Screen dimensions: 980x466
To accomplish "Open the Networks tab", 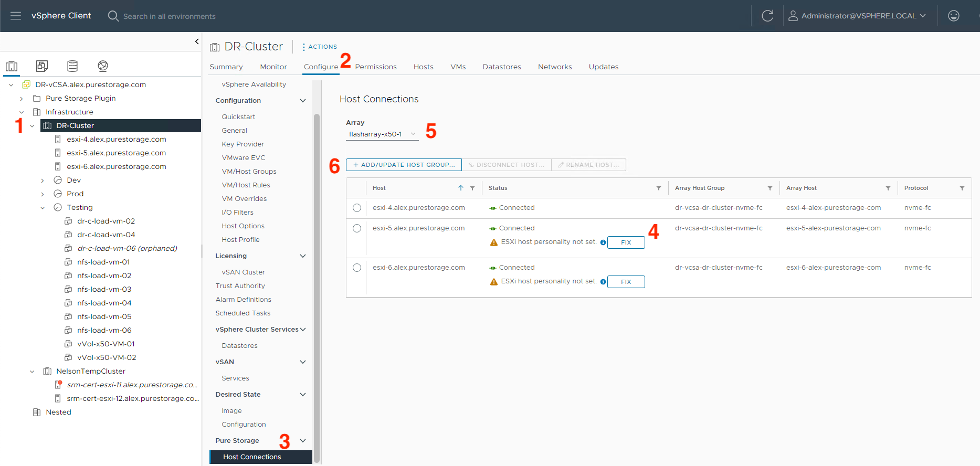I will 555,67.
